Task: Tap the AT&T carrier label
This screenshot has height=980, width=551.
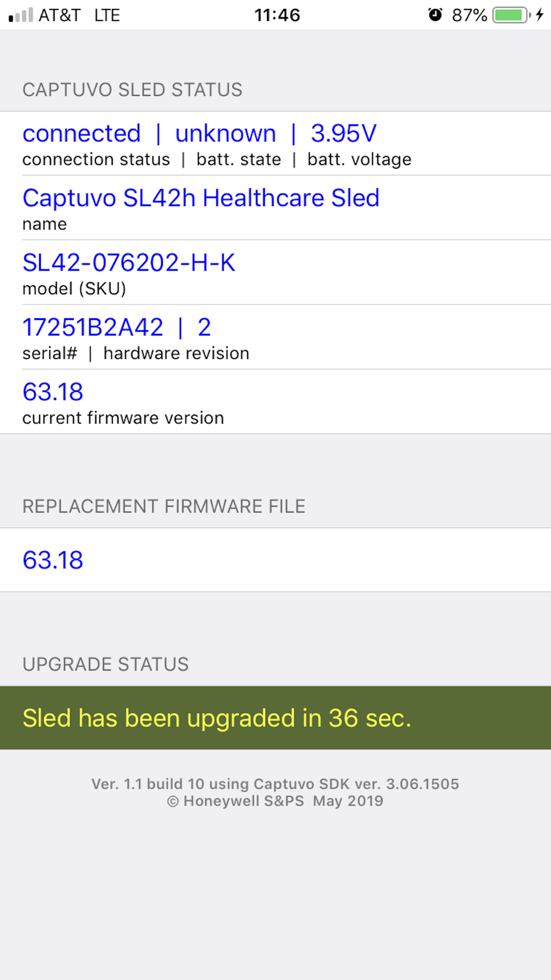Action: point(60,15)
